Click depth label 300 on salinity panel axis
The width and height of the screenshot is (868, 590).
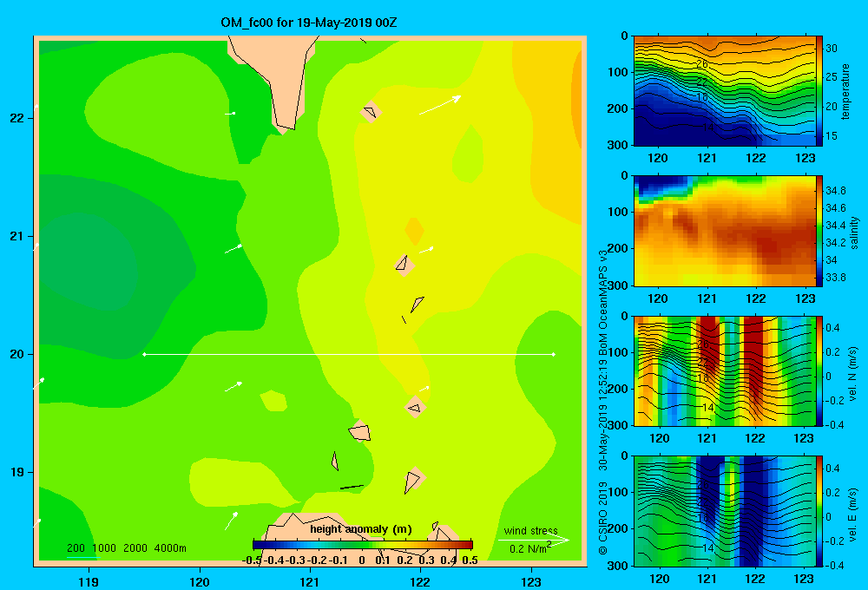tap(618, 285)
